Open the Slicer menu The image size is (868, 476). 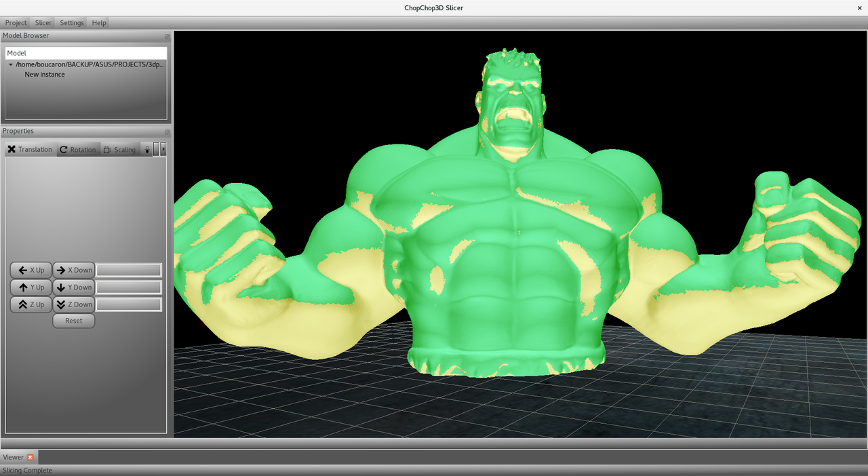(x=43, y=22)
